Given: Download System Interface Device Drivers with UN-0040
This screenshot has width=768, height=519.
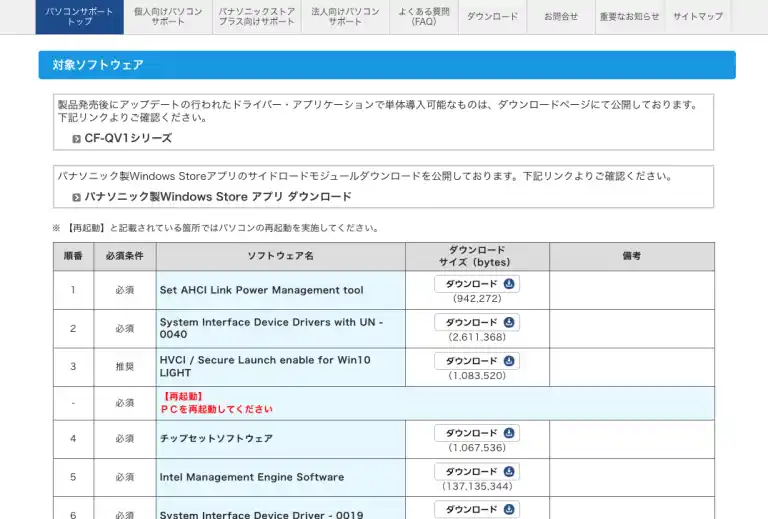Looking at the screenshot, I should 477,322.
